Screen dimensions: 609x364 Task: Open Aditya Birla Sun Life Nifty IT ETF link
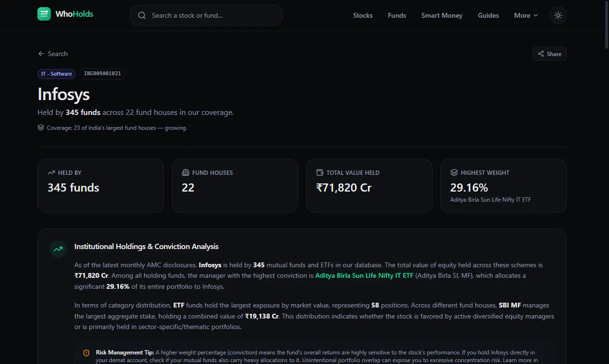point(364,275)
